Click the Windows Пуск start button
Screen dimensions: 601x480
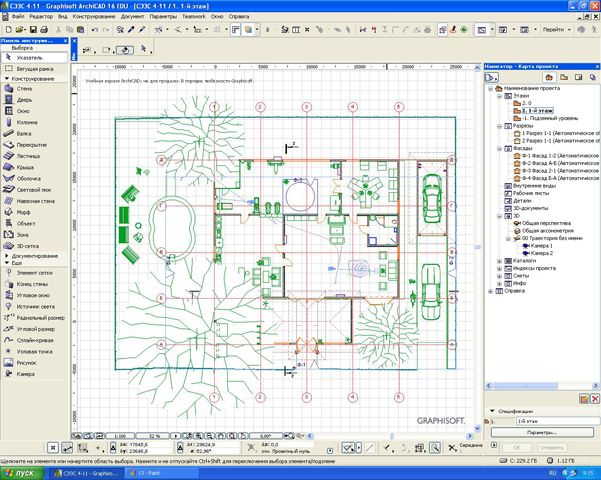pyautogui.click(x=22, y=473)
